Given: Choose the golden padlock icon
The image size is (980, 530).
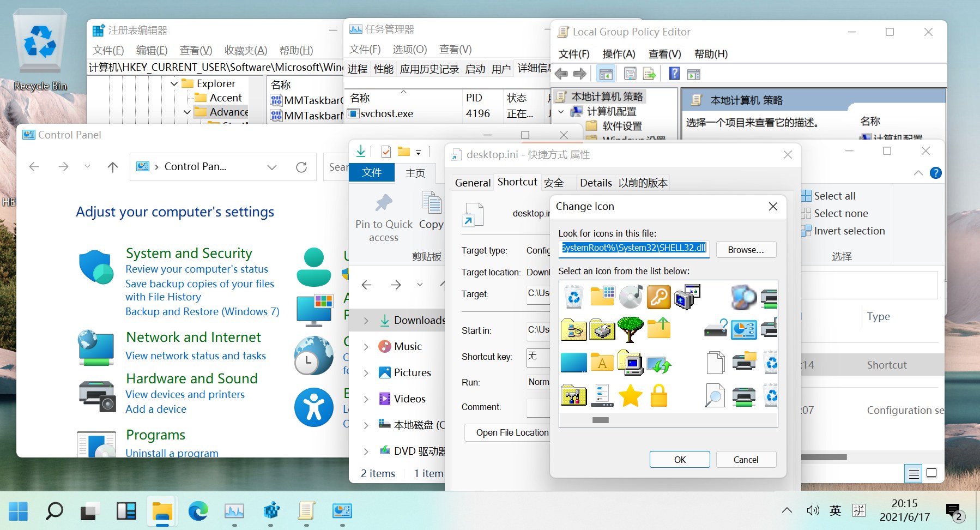Looking at the screenshot, I should (x=658, y=395).
